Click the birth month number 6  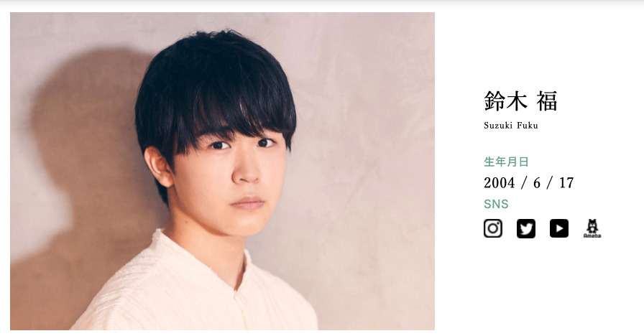click(537, 183)
